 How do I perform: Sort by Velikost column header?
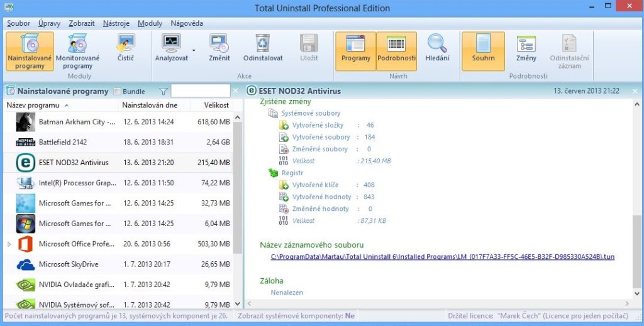[x=211, y=106]
